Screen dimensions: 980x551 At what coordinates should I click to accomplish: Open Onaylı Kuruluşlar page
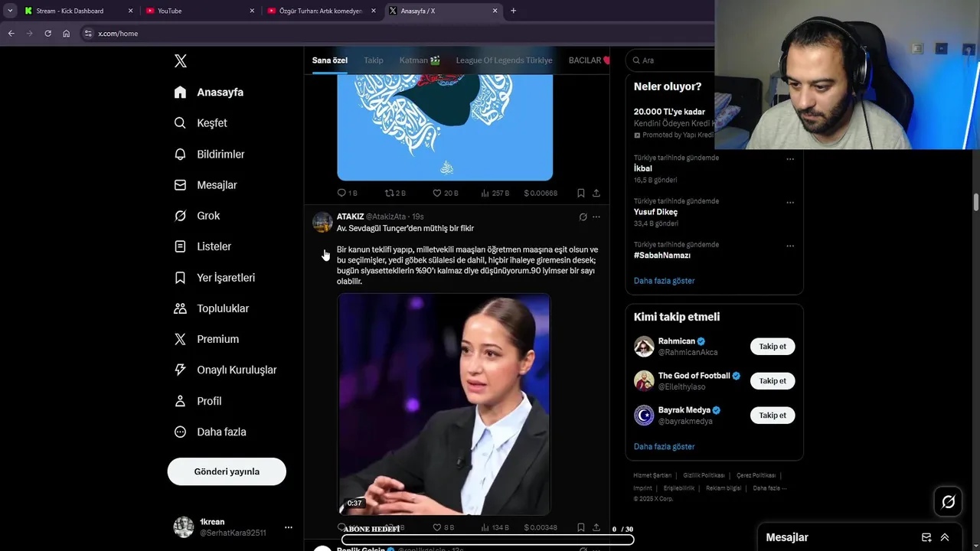click(x=225, y=370)
